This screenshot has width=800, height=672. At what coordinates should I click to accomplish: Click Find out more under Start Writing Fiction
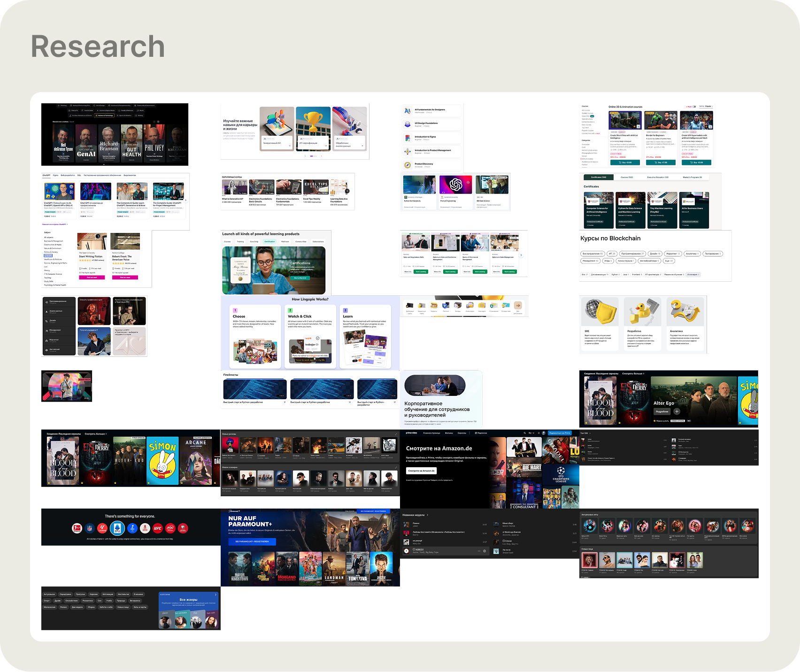pos(92,277)
